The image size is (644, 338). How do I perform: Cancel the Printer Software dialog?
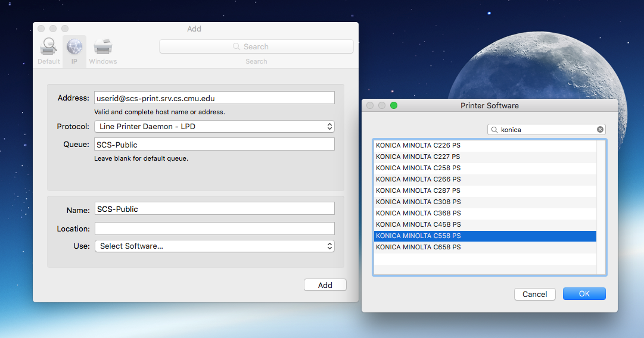tap(534, 294)
